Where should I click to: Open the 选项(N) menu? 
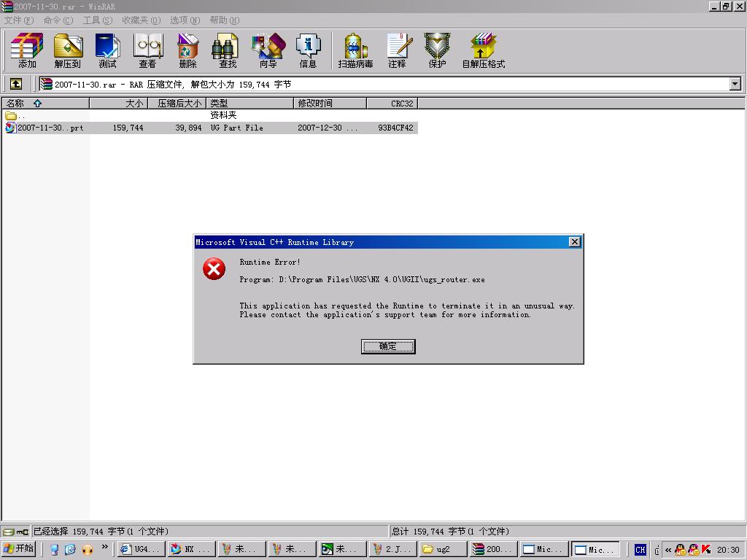click(x=185, y=20)
